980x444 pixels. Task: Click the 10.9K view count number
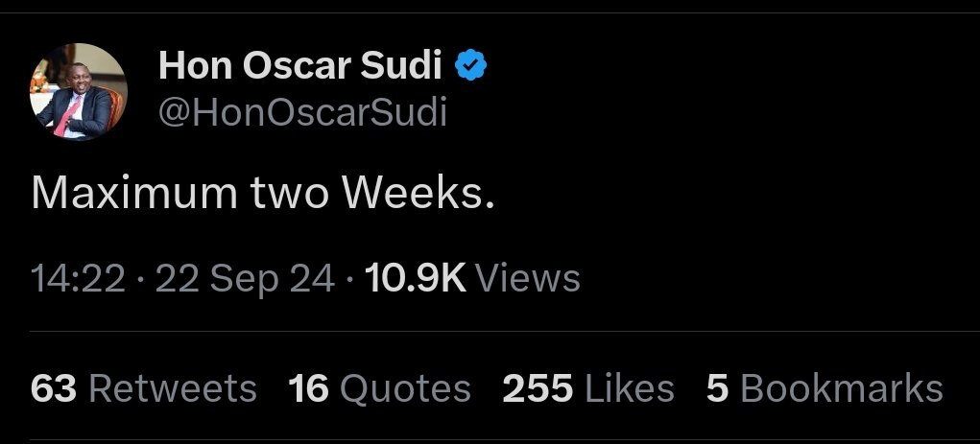[416, 279]
